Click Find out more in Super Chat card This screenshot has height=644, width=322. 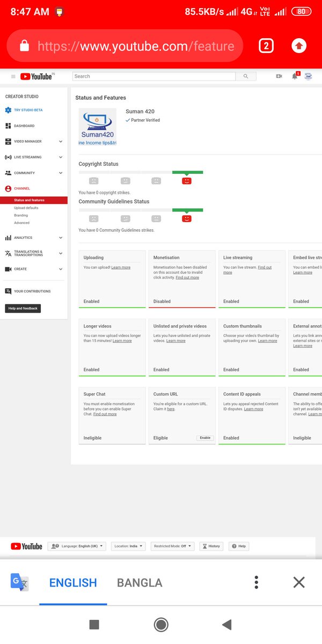[x=105, y=414]
